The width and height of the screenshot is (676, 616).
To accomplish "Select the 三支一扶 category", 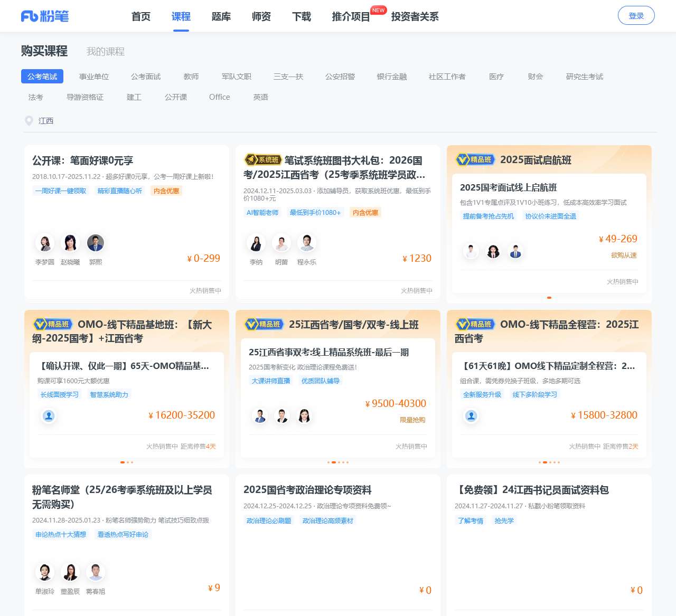I will point(288,77).
